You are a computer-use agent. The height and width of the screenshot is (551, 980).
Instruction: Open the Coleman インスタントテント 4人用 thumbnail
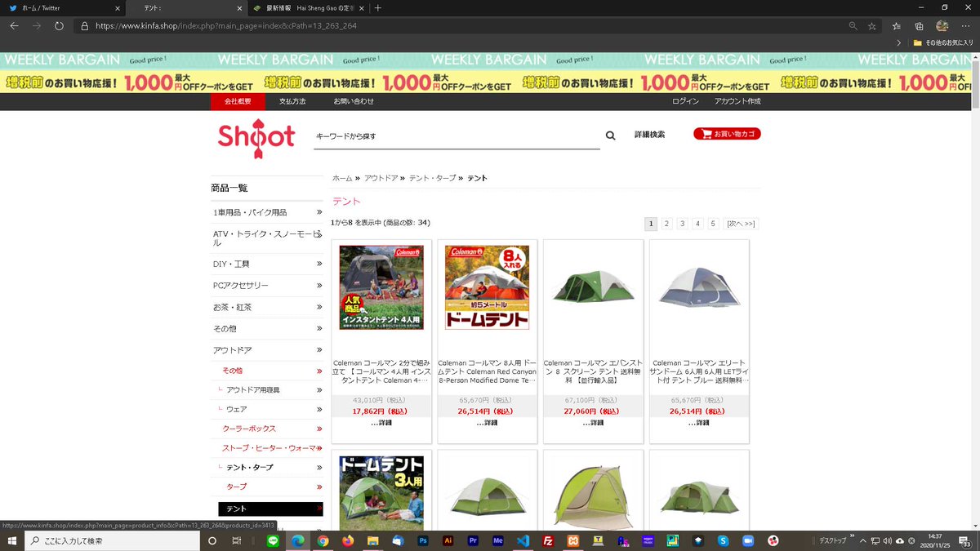click(x=381, y=287)
